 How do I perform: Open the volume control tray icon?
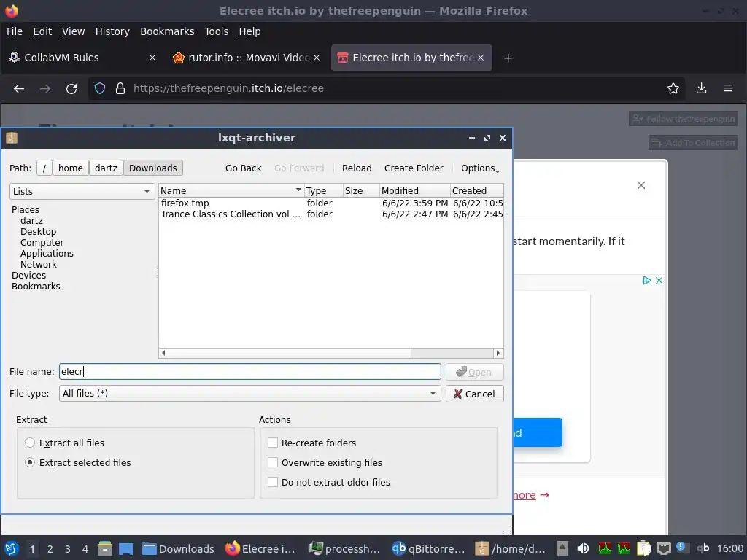583,548
